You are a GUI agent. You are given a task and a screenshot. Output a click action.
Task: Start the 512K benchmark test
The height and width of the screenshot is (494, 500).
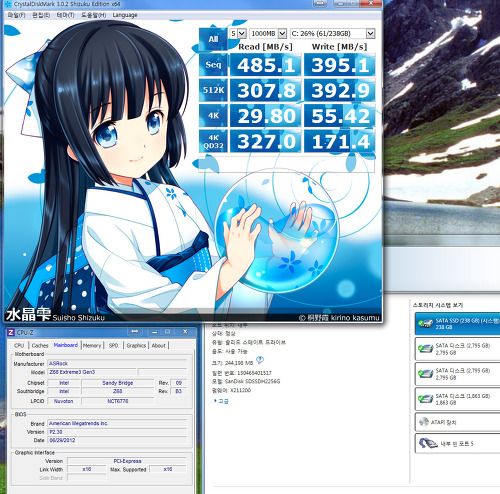[x=213, y=90]
